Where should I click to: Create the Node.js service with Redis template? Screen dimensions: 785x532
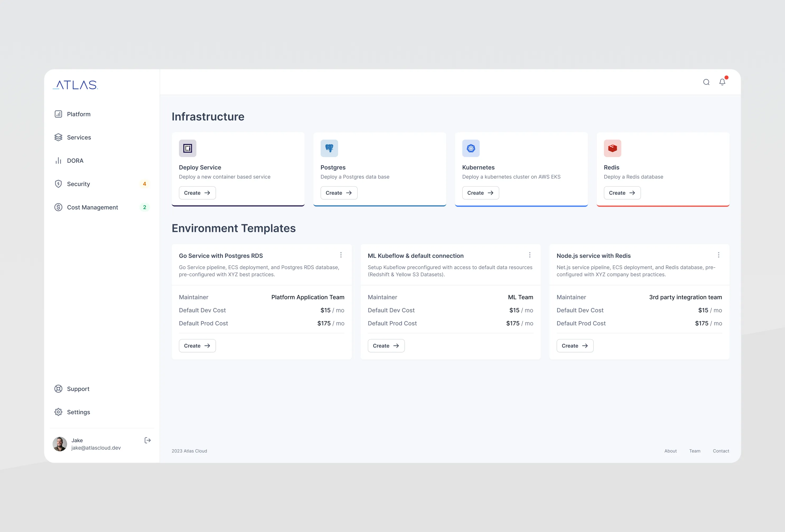pos(575,346)
